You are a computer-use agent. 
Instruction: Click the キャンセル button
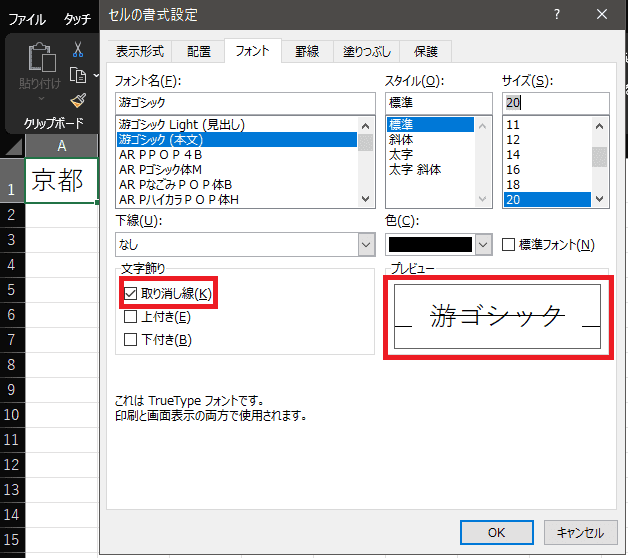(x=581, y=532)
